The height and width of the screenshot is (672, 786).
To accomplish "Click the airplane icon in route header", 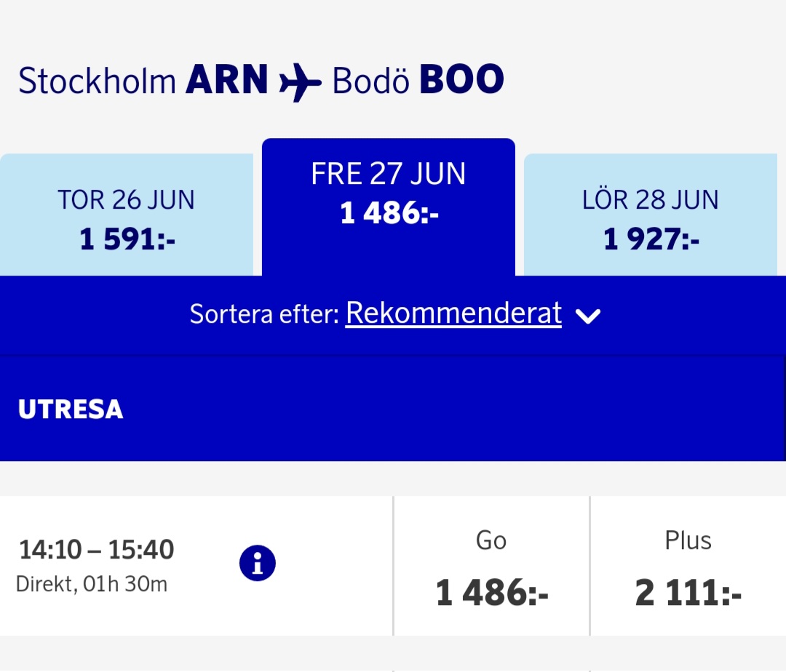I will point(300,83).
